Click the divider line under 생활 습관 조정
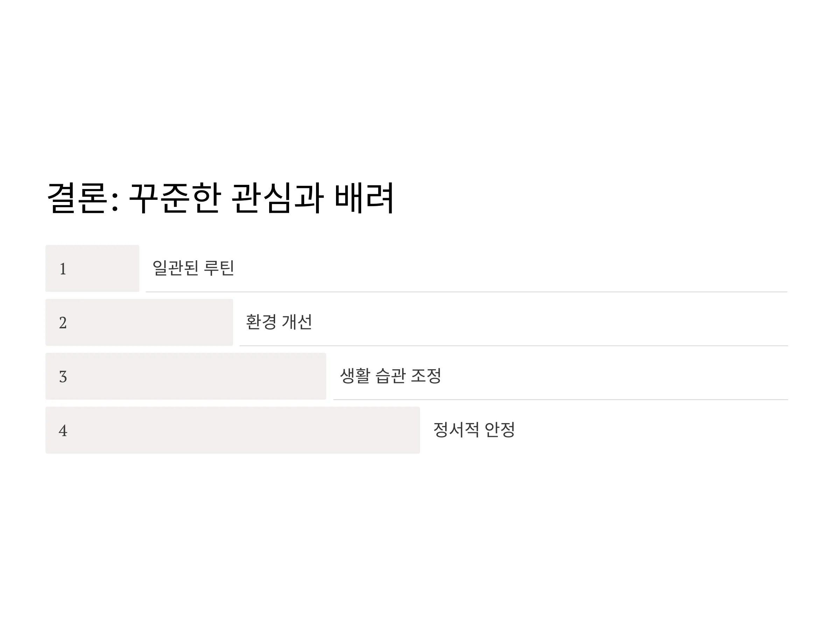The height and width of the screenshot is (630, 840). click(560, 400)
